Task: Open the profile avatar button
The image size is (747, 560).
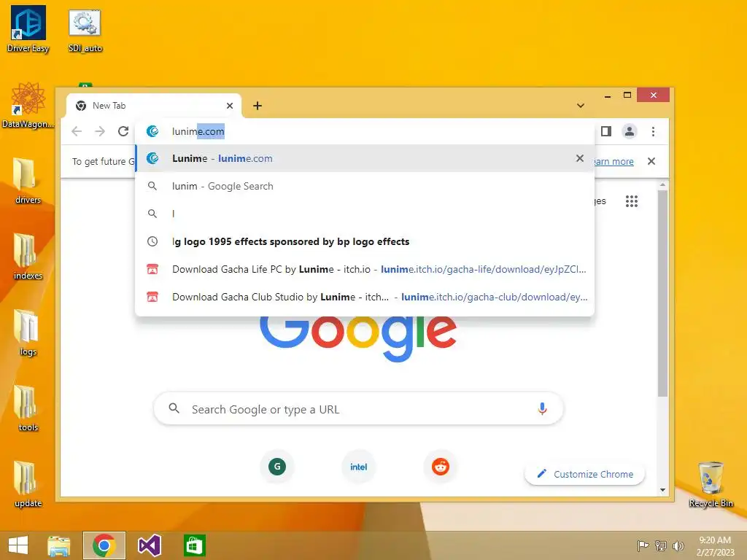Action: coord(630,131)
